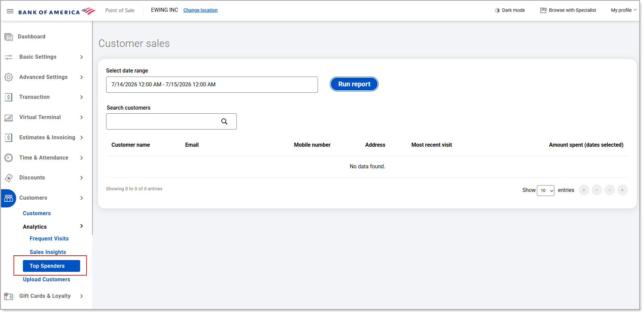Open the Customers submenu link
The image size is (644, 314).
pyautogui.click(x=37, y=213)
